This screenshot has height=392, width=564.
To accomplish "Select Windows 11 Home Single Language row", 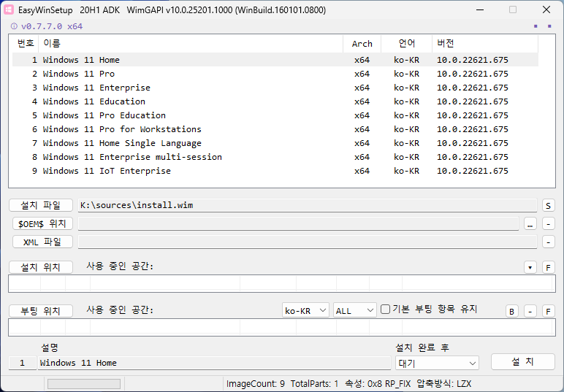I will [275, 143].
